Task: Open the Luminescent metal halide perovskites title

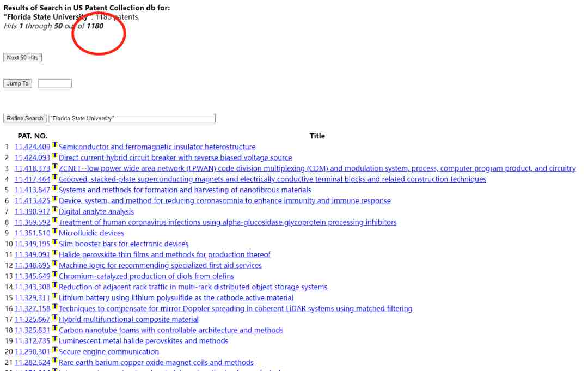Action: click(x=144, y=342)
